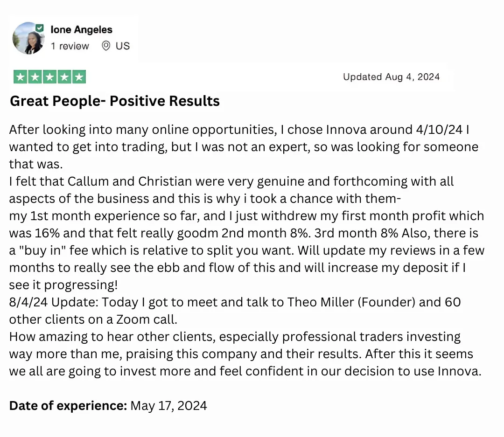Image resolution: width=504 pixels, height=437 pixels.
Task: Click the second green rating star
Action: click(x=35, y=77)
